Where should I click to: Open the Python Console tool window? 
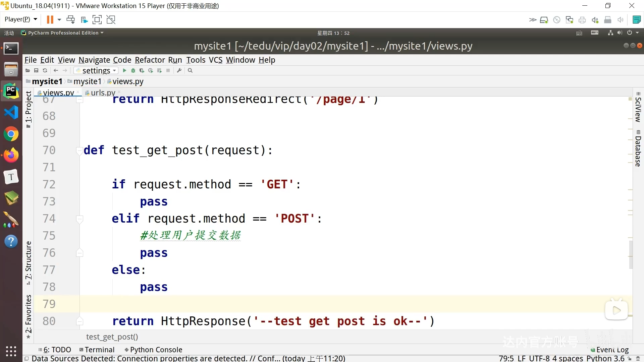pos(153,350)
